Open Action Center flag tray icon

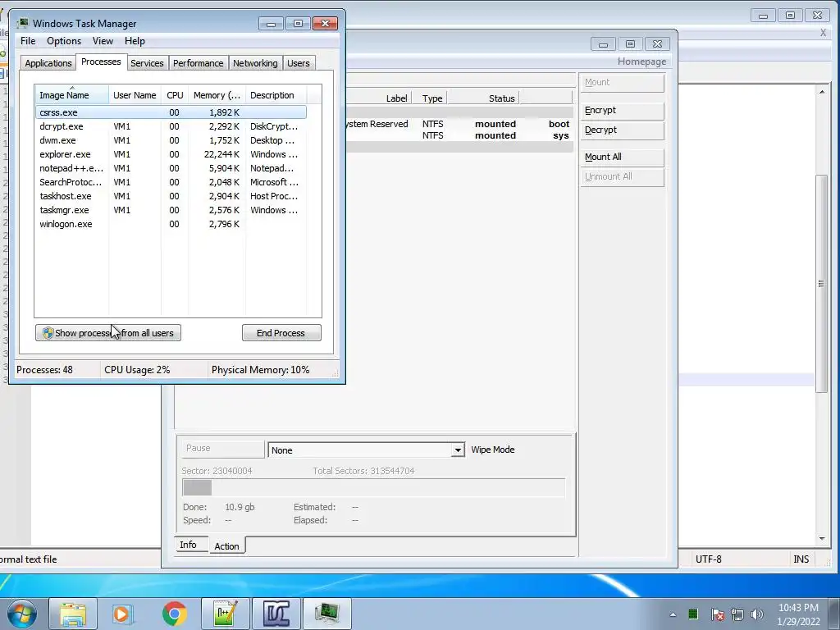tap(717, 614)
